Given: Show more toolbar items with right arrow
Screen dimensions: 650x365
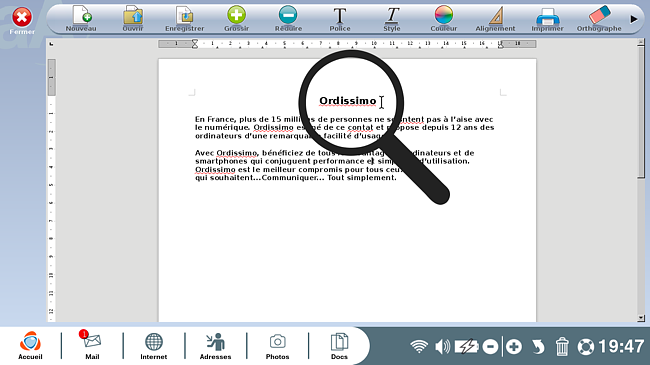Looking at the screenshot, I should pos(633,19).
